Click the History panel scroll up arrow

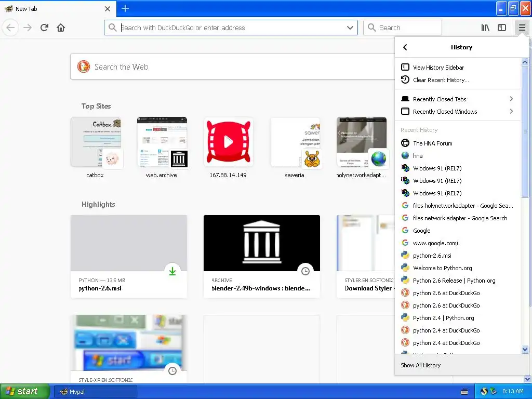tap(525, 62)
